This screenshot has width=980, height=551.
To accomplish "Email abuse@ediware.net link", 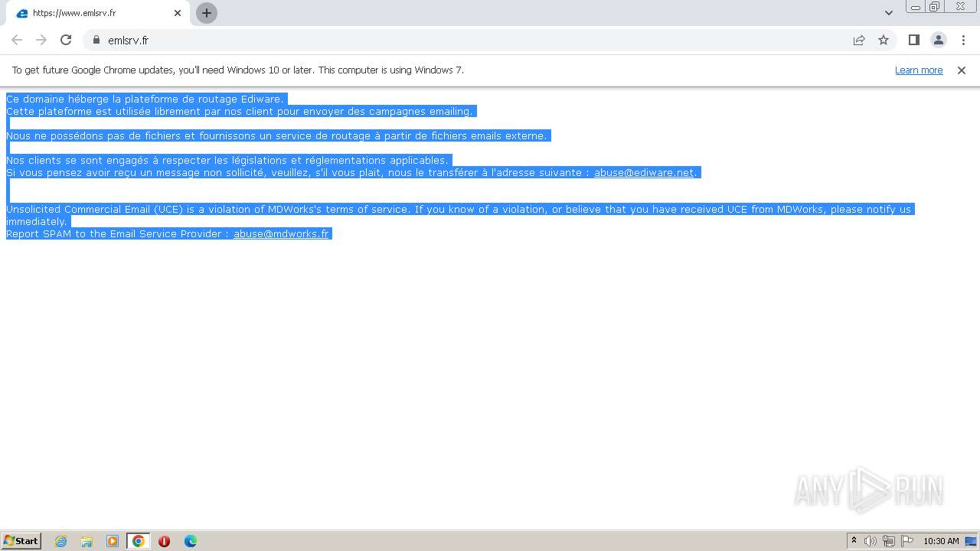I will pyautogui.click(x=644, y=172).
